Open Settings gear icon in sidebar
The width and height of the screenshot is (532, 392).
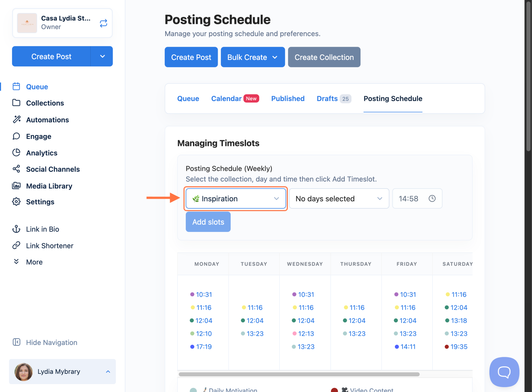click(x=16, y=202)
